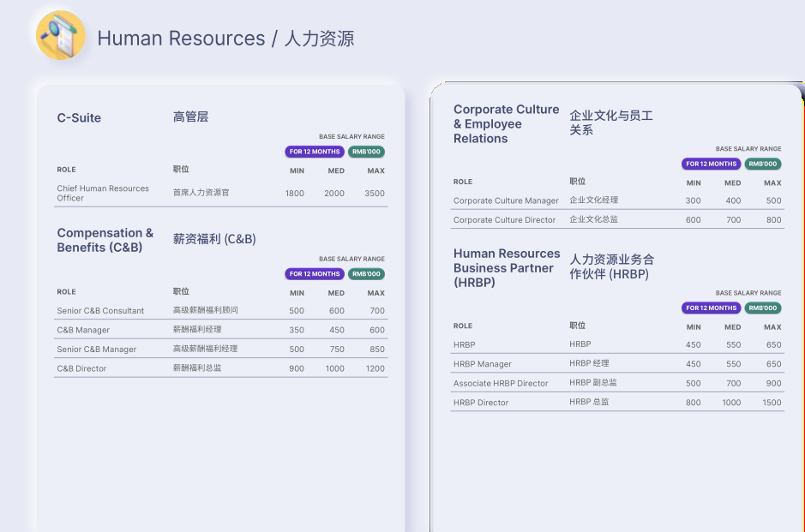Viewport: 805px width, 532px height.
Task: Click Chief HR Officer median value 2000
Action: click(x=334, y=194)
